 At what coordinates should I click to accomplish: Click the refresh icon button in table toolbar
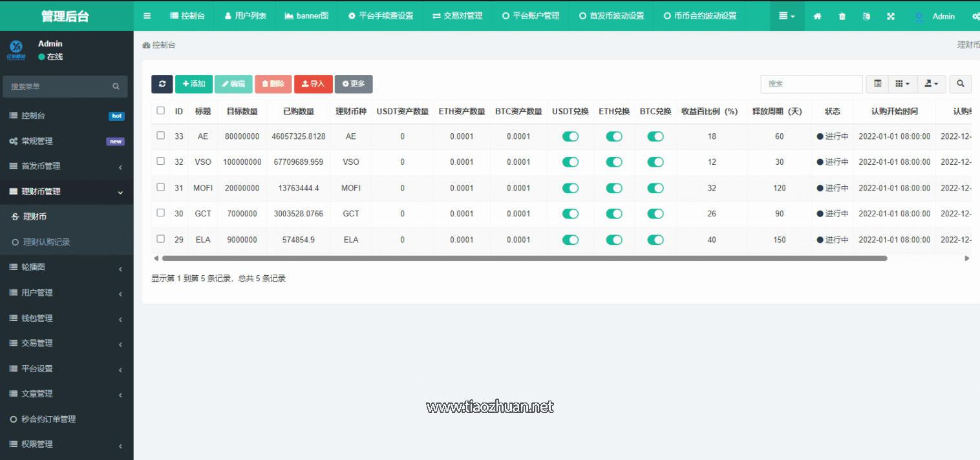[162, 84]
